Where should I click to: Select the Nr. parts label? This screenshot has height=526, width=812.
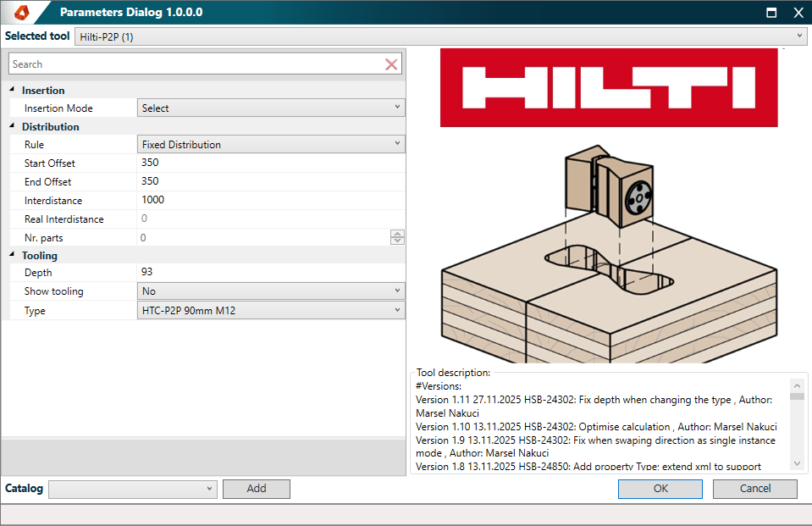tap(43, 238)
